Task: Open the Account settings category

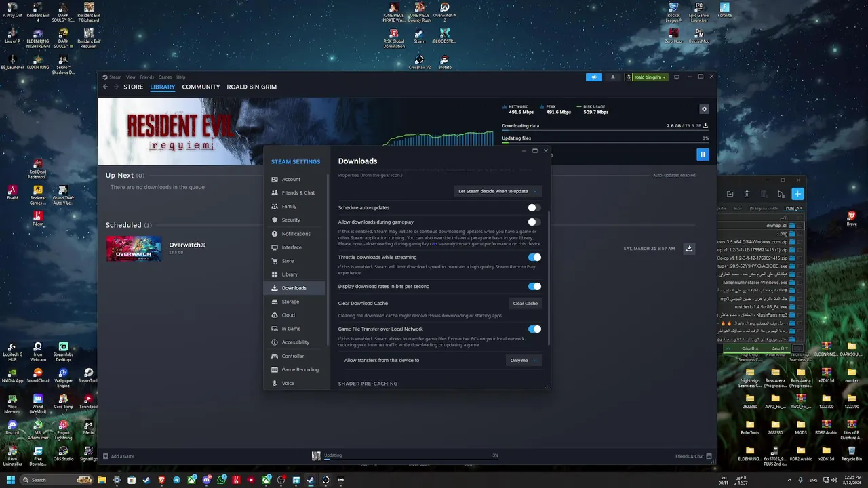Action: 294,179
